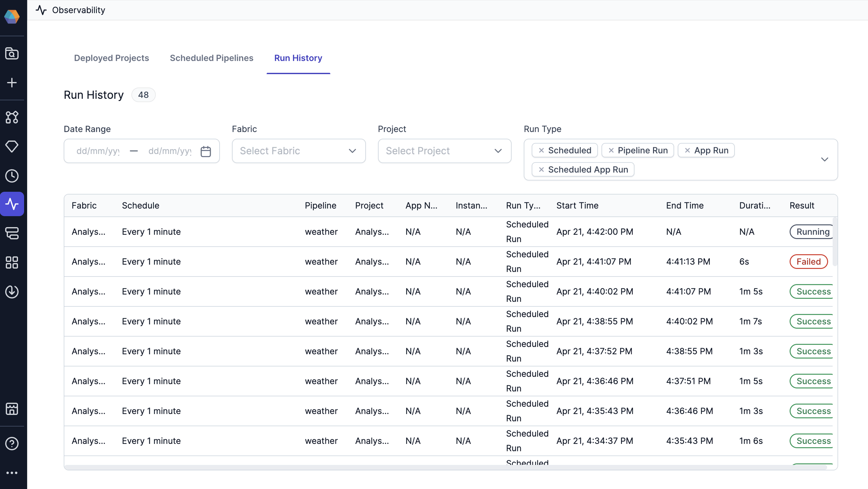868x489 pixels.
Task: Open the marketplace storefront icon in sidebar
Action: coord(12,409)
